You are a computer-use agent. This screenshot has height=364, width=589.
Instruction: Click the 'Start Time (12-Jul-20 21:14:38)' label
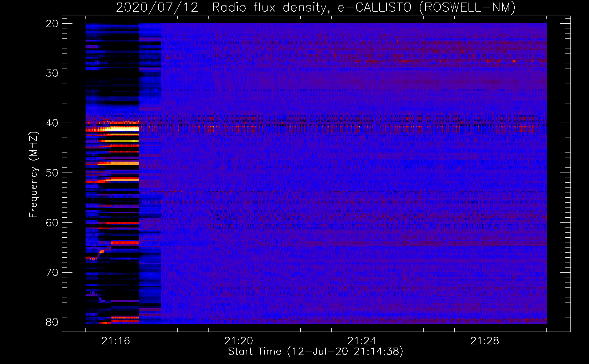(x=316, y=352)
